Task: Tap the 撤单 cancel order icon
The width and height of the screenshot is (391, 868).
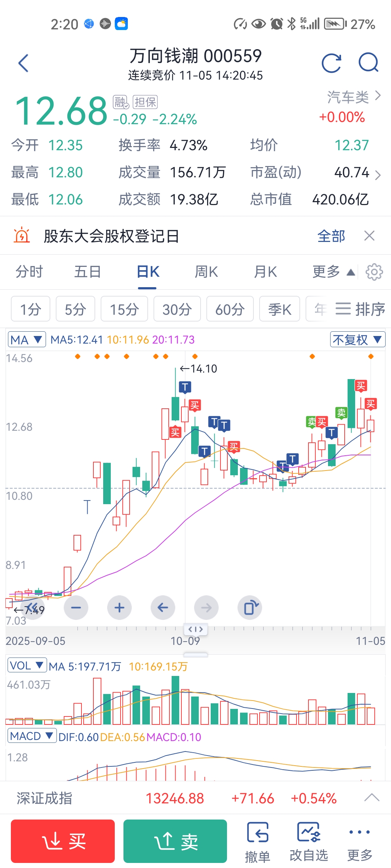Action: [258, 842]
